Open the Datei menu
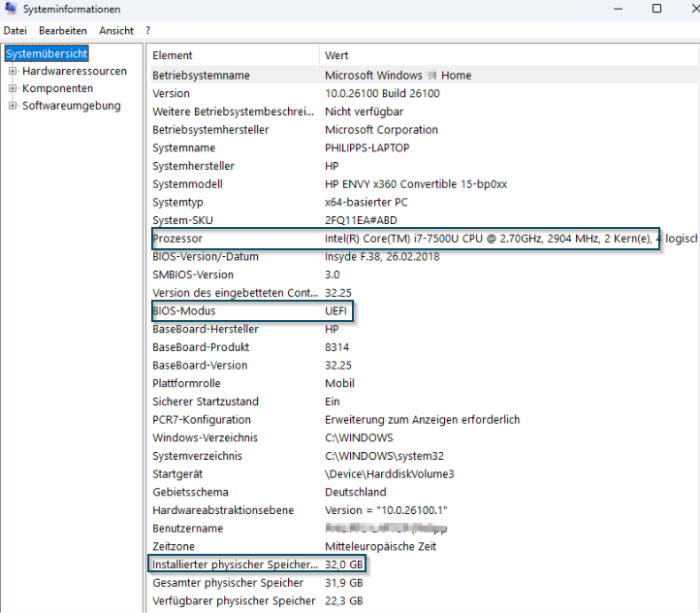700x613 pixels. point(16,31)
